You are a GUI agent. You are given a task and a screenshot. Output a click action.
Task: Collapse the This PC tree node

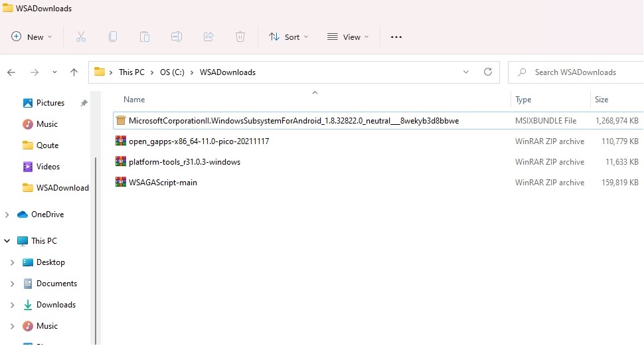[7, 241]
